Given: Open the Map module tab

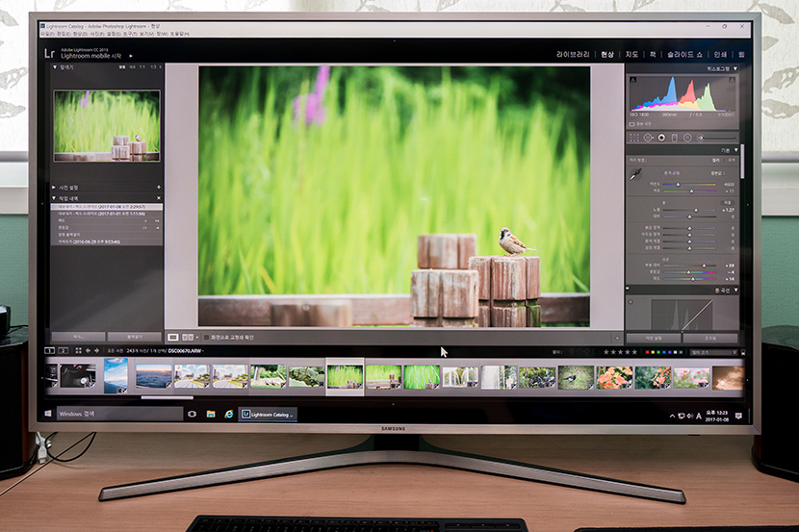Looking at the screenshot, I should (x=631, y=54).
